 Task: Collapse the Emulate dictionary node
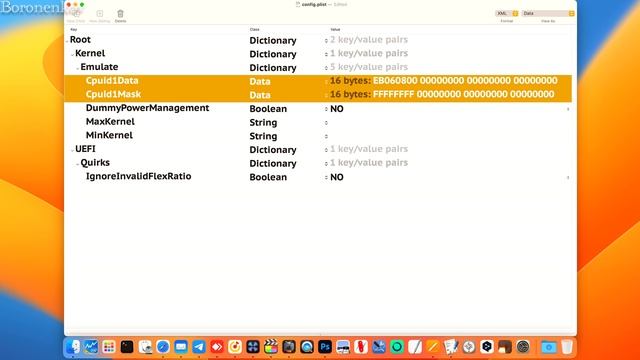tap(78, 68)
